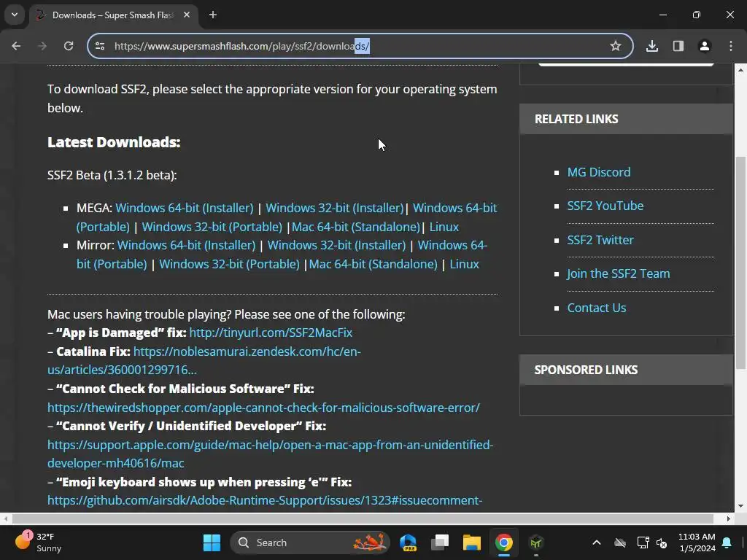Click the horizontal scrollbar at page bottom
Image resolution: width=747 pixels, height=560 pixels.
click(x=363, y=518)
